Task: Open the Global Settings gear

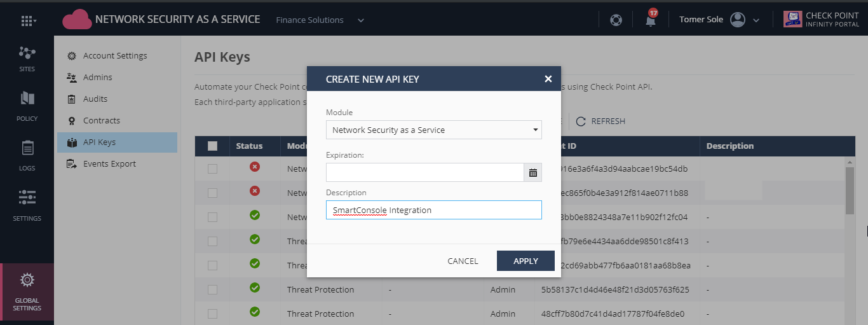Action: [27, 280]
